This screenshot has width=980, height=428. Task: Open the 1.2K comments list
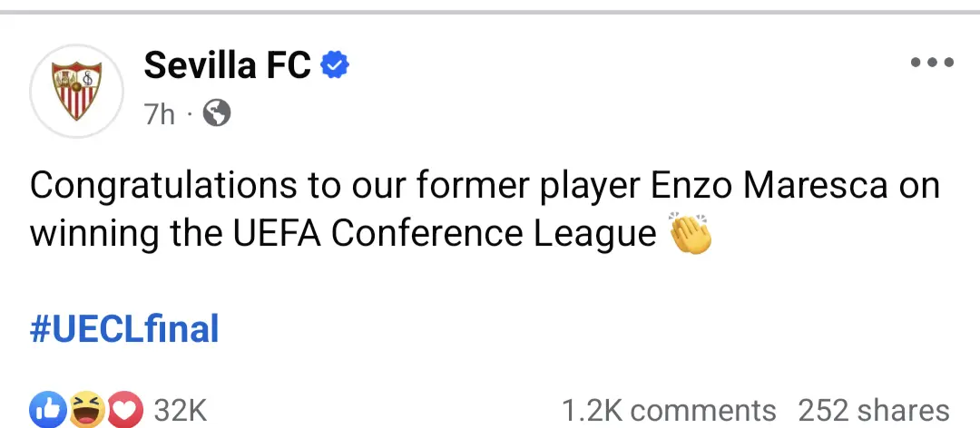(x=669, y=411)
